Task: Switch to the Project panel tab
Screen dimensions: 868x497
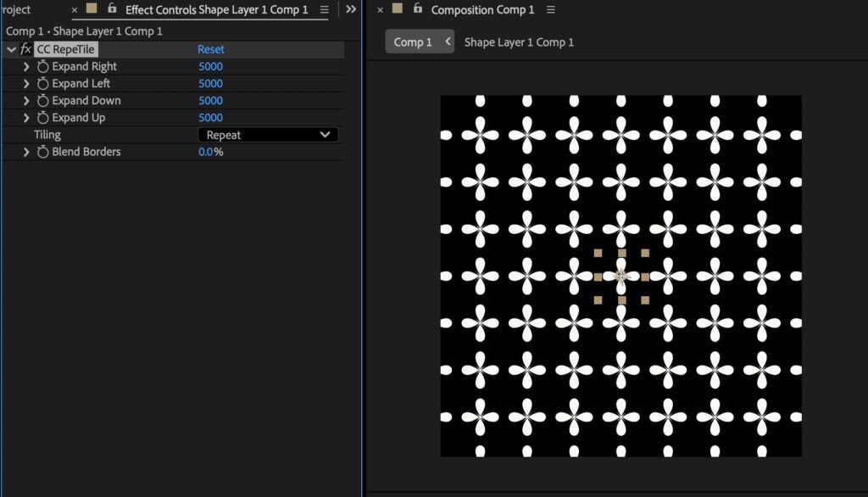Action: click(15, 10)
